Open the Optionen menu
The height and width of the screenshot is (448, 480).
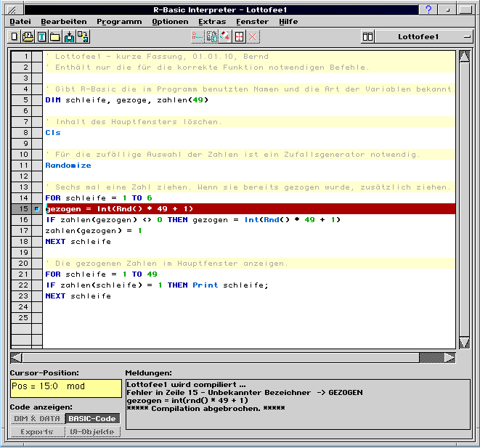(x=170, y=22)
